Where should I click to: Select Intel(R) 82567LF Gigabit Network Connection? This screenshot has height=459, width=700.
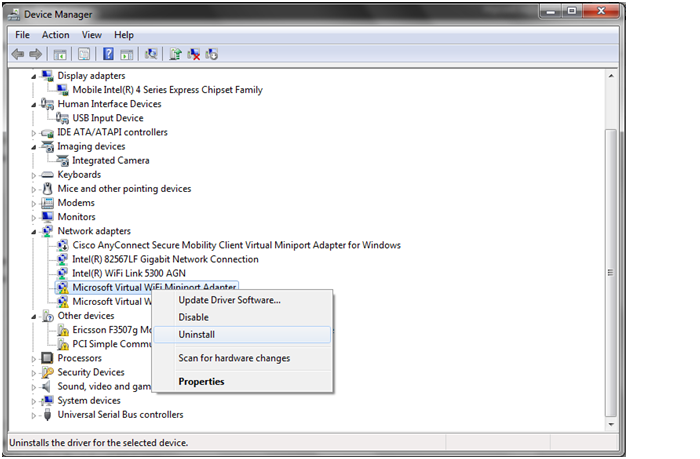[165, 259]
